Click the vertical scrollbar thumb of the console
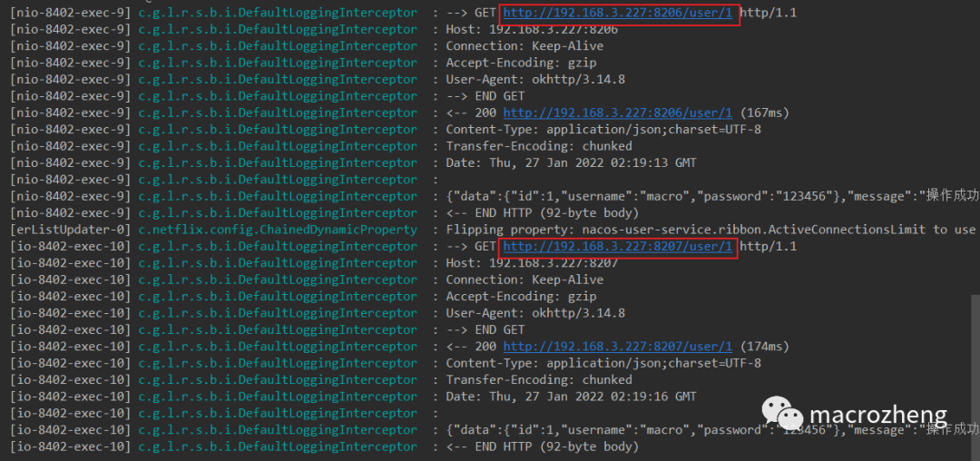The width and height of the screenshot is (980, 461). tap(975, 378)
